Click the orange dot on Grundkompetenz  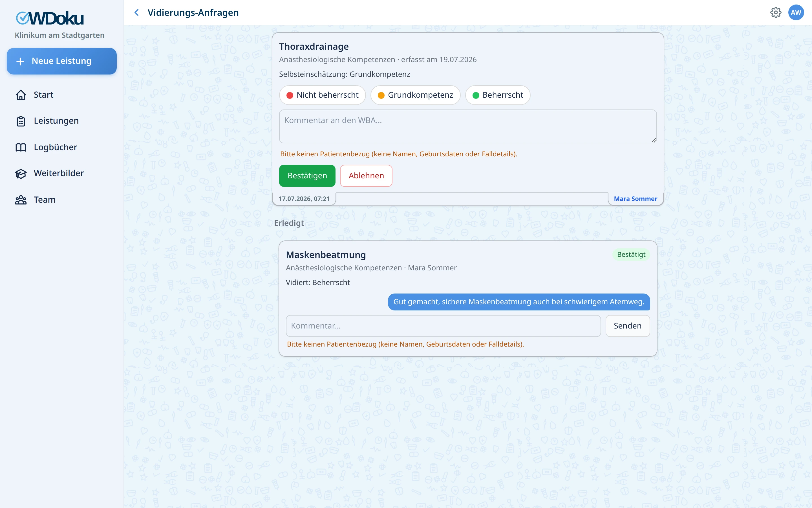[381, 95]
